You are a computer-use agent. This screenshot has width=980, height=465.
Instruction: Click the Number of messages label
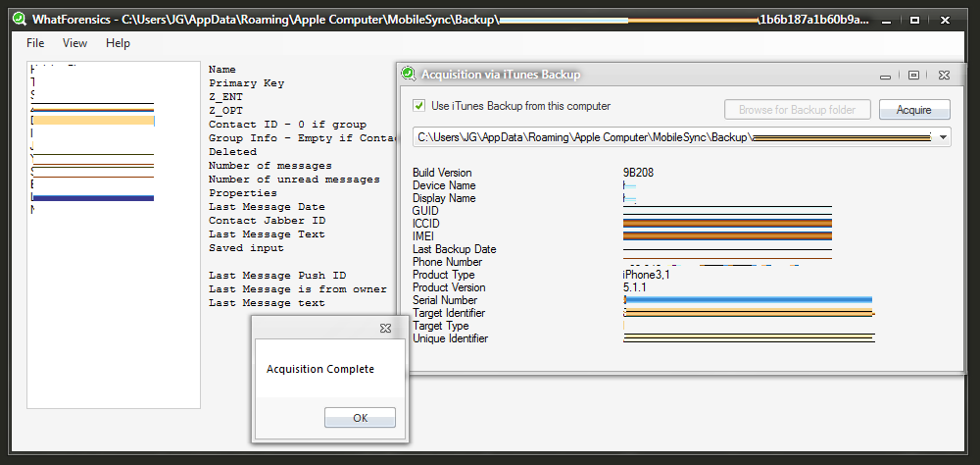270,166
